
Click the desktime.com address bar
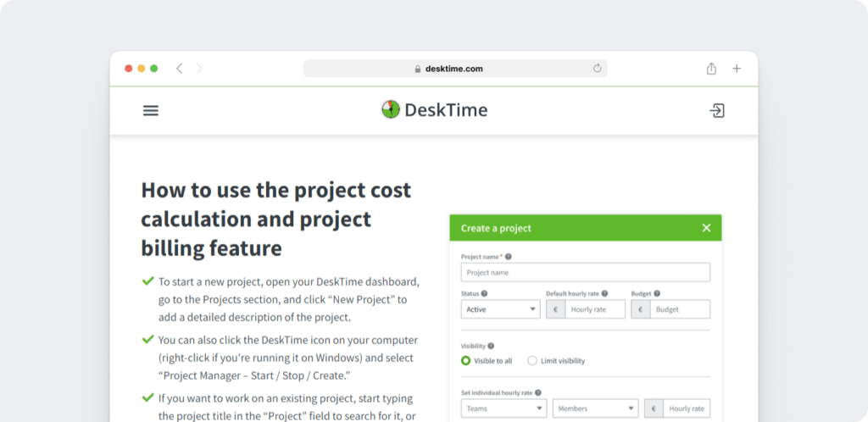point(455,69)
